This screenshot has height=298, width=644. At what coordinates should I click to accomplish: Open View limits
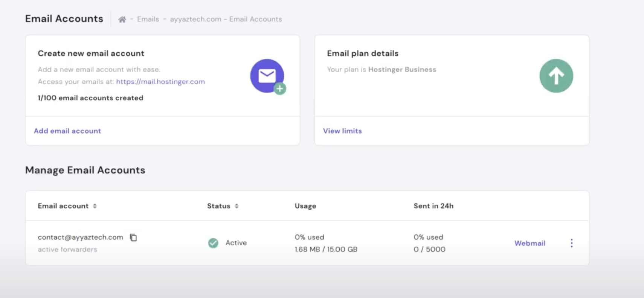coord(342,131)
